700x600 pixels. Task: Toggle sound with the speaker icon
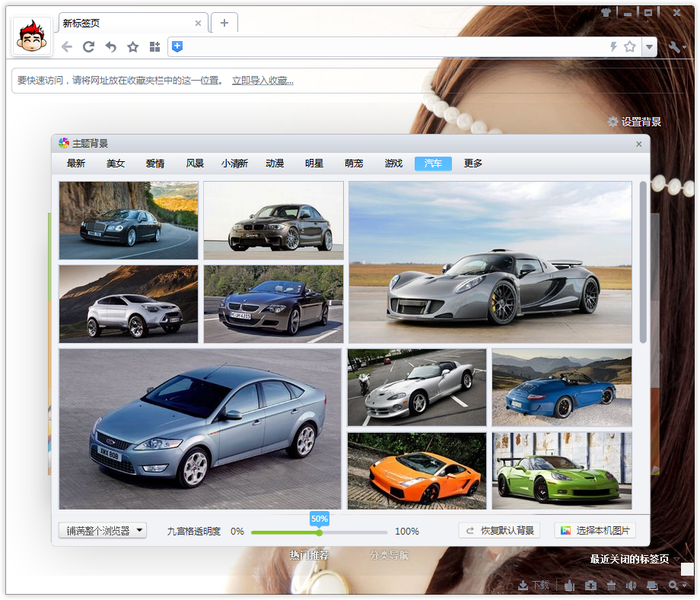(x=632, y=585)
